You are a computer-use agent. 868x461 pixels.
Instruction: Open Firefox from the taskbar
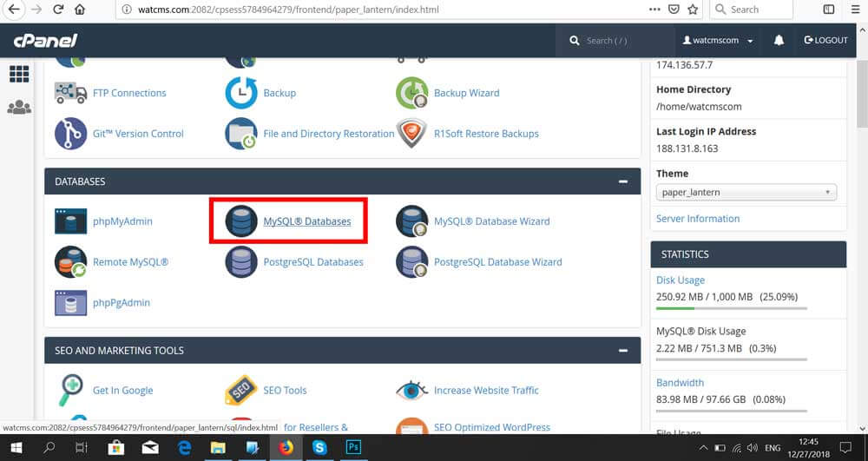(x=286, y=447)
